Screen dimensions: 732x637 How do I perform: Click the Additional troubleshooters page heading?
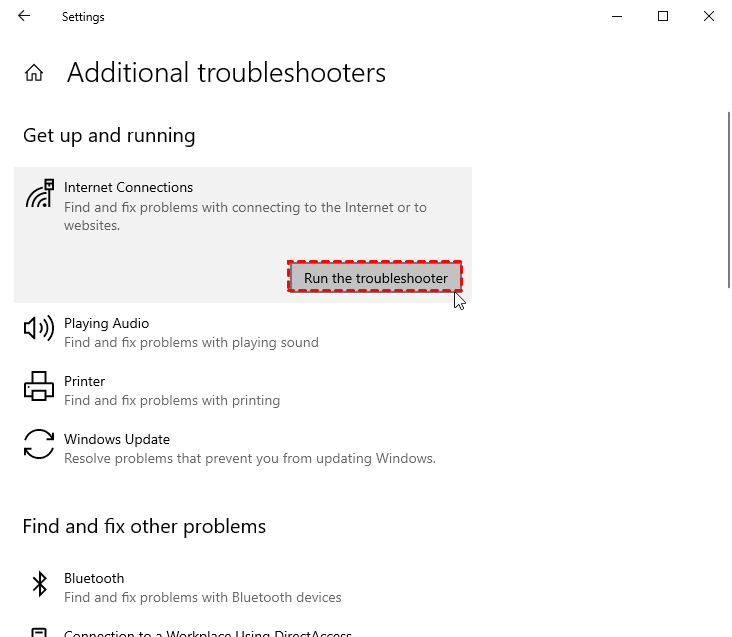tap(226, 73)
